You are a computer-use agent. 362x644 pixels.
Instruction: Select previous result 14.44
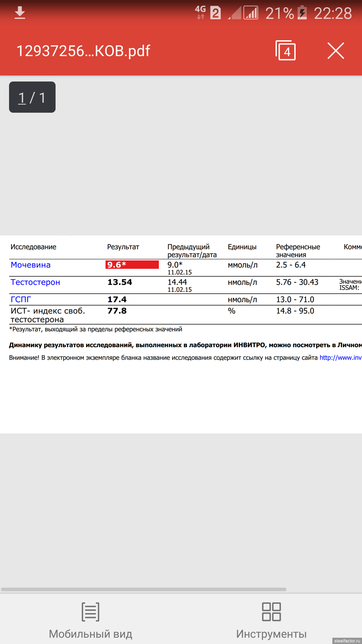(x=177, y=282)
